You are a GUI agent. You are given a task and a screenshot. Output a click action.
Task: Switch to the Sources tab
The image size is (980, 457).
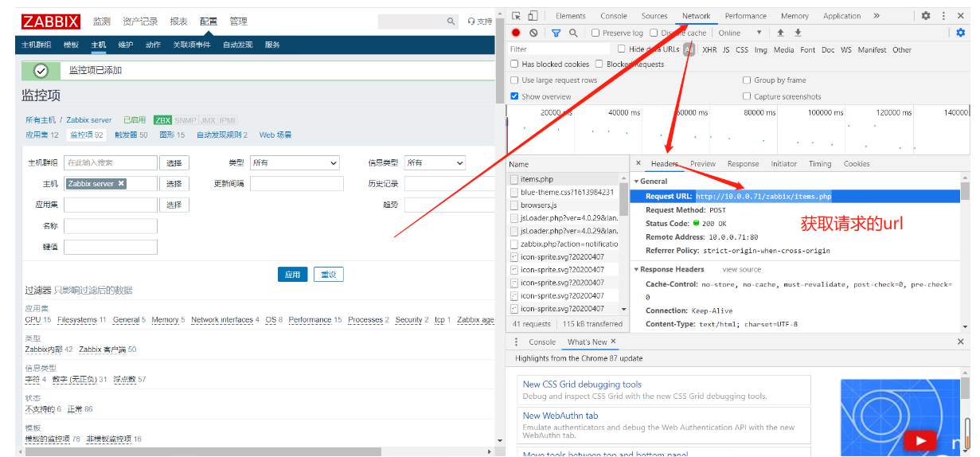point(654,16)
